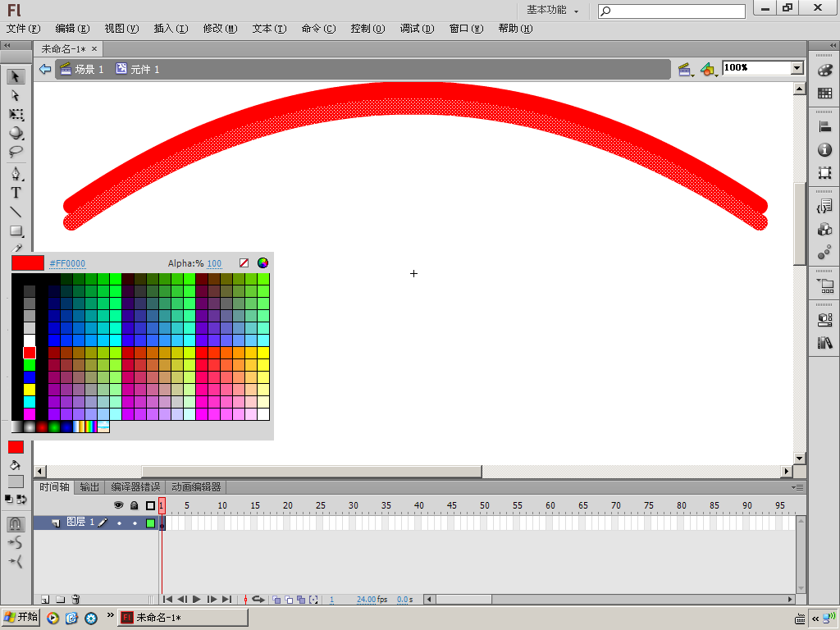The width and height of the screenshot is (840, 630).
Task: Open the Edit Scene dropdown
Action: tap(686, 69)
